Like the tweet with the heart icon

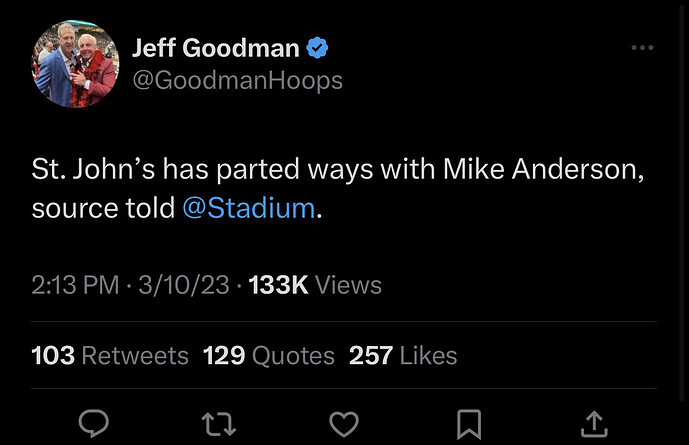point(344,423)
